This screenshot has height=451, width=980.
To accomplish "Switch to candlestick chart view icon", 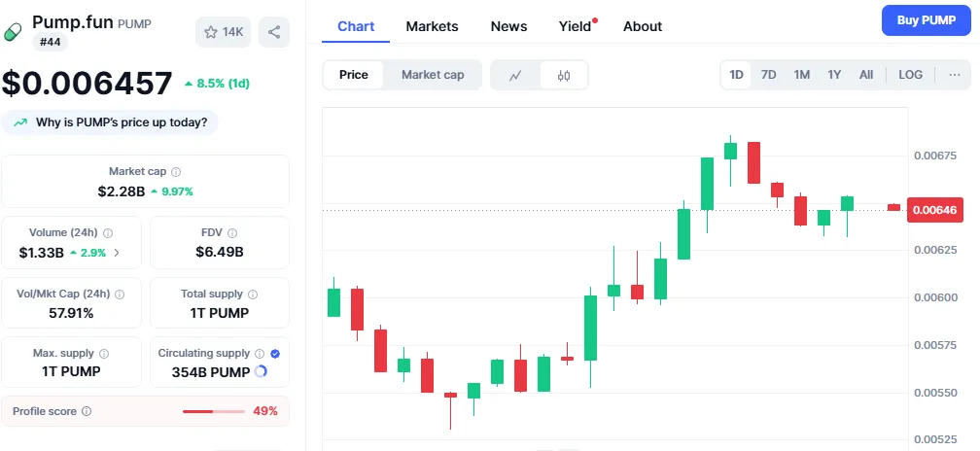I will (x=564, y=75).
